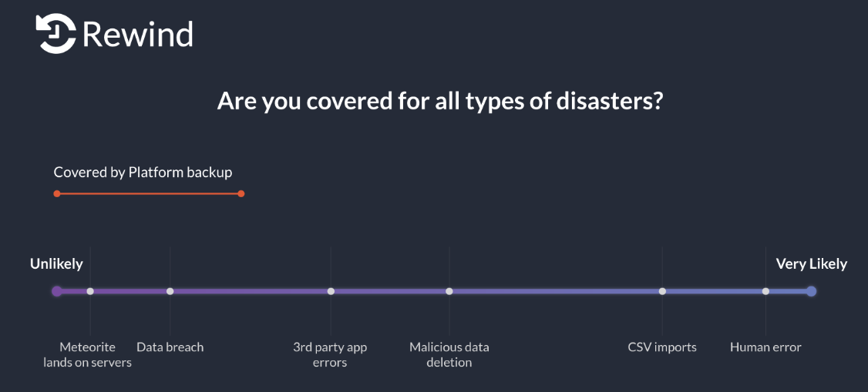Select the Malicious data deletion marker dot

pyautogui.click(x=449, y=291)
